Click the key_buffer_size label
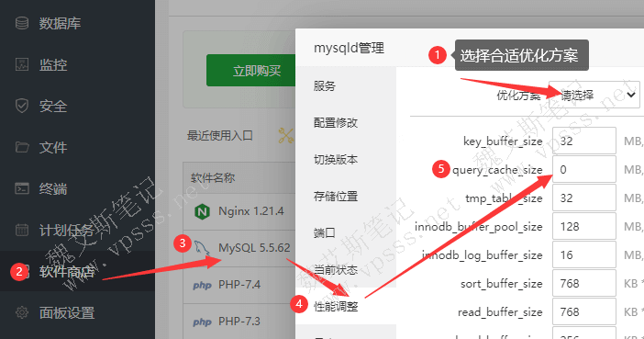Viewport: 644px width, 339px height. (503, 141)
